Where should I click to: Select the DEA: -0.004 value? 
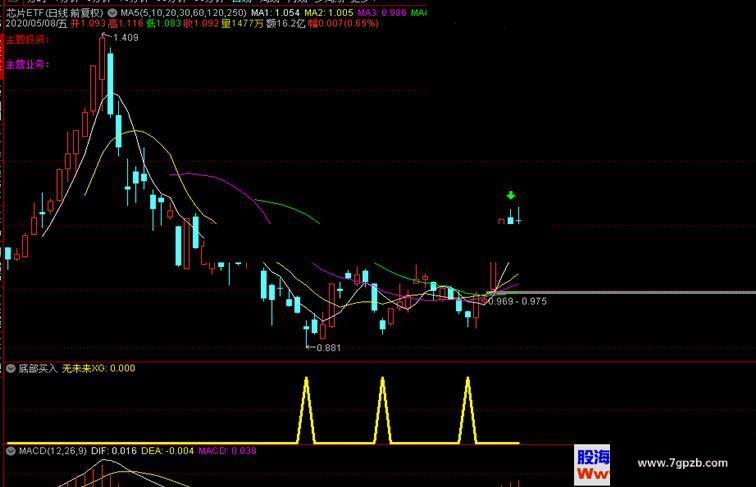(167, 451)
